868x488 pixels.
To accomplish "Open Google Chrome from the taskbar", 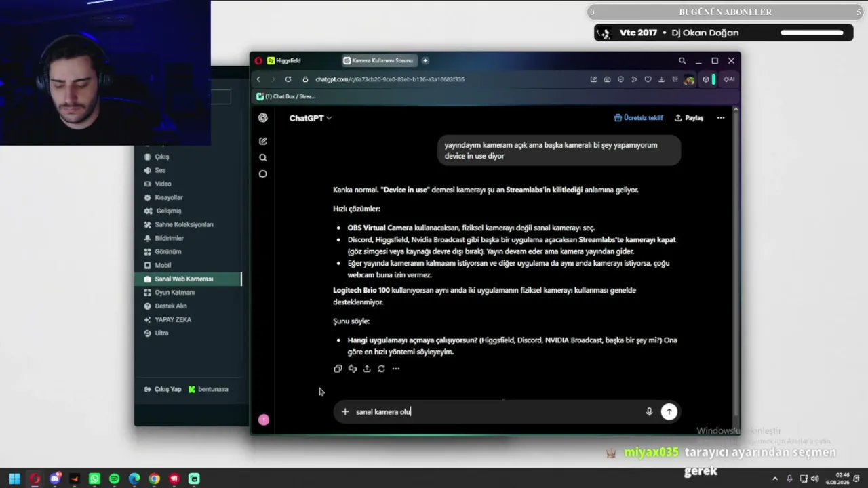I will point(154,479).
